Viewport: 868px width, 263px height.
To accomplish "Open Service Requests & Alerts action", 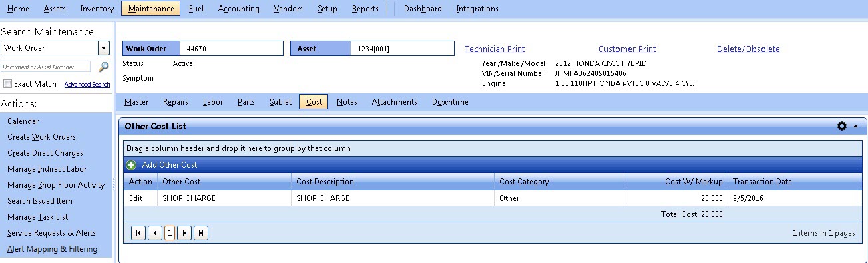I will (x=51, y=233).
